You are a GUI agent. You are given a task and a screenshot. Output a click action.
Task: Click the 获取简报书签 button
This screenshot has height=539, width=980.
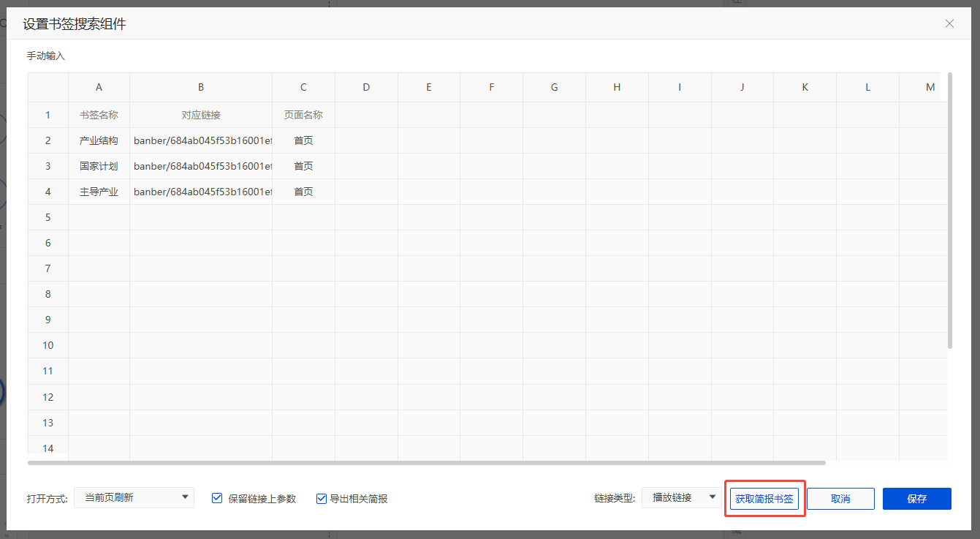coord(764,499)
